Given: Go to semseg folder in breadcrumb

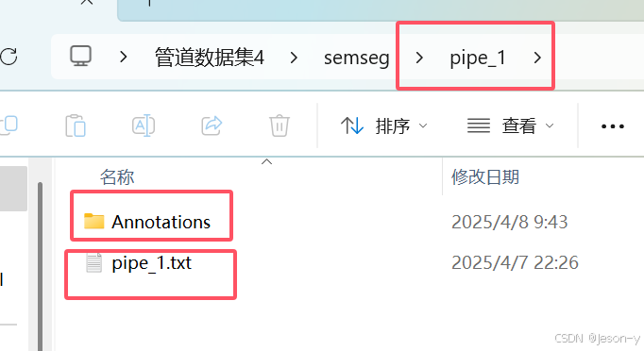Looking at the screenshot, I should coord(357,58).
